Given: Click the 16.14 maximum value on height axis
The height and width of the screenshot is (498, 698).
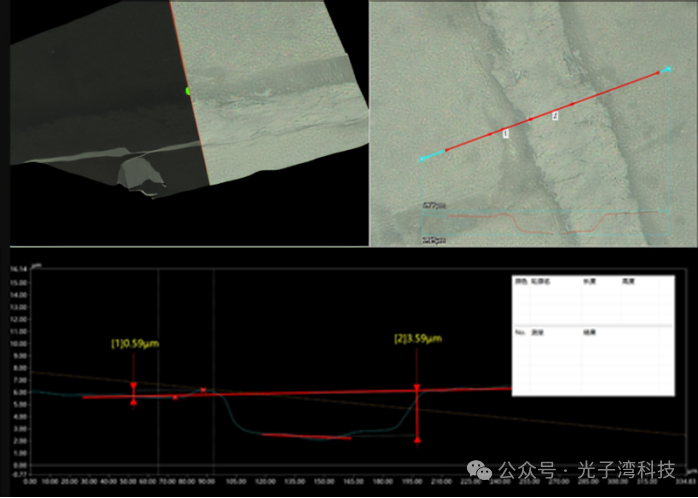Looking at the screenshot, I should pos(21,269).
